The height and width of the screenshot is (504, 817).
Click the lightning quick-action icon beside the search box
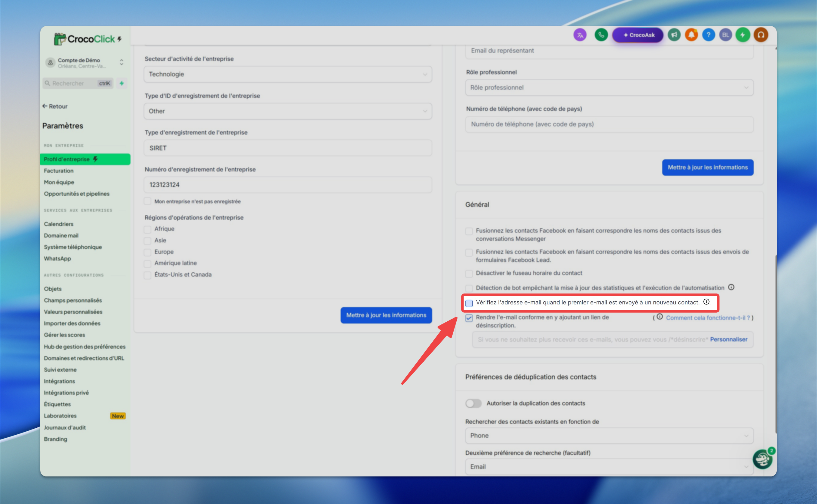tap(122, 83)
